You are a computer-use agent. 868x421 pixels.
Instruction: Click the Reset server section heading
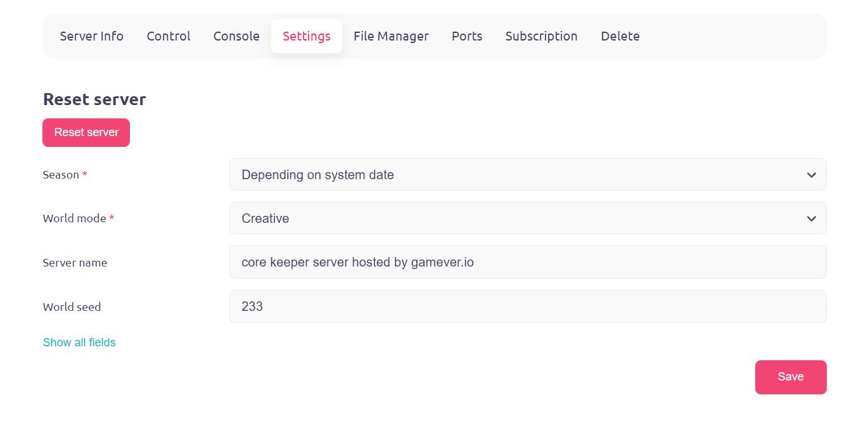click(94, 99)
